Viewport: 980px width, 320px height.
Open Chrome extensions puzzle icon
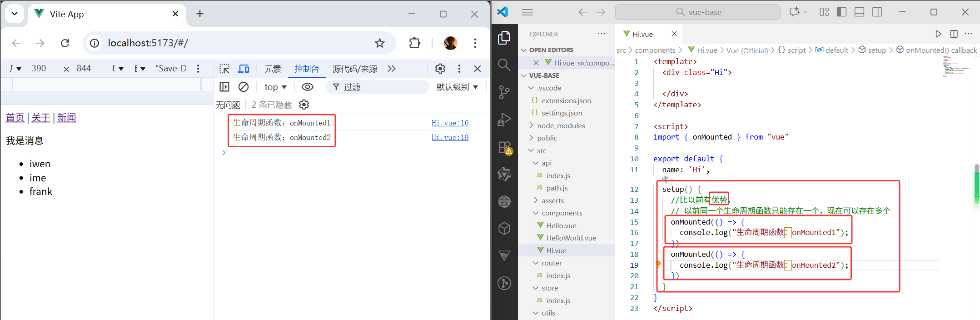pyautogui.click(x=415, y=43)
